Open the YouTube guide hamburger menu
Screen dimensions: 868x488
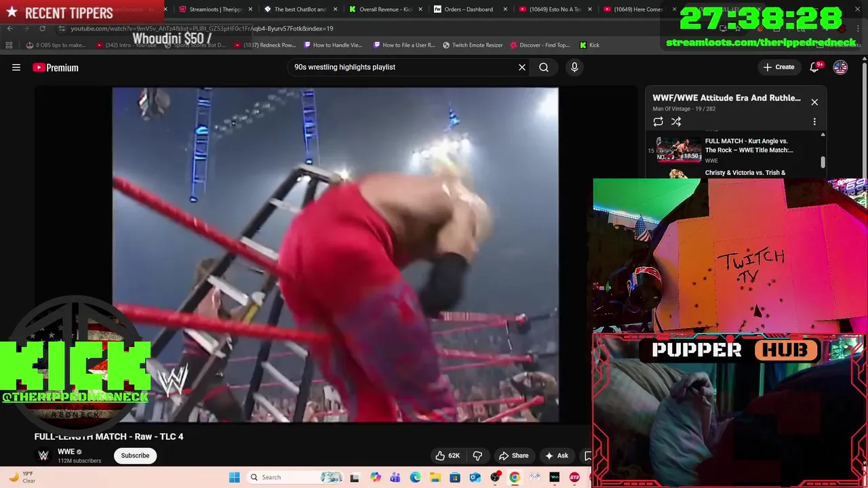point(16,67)
